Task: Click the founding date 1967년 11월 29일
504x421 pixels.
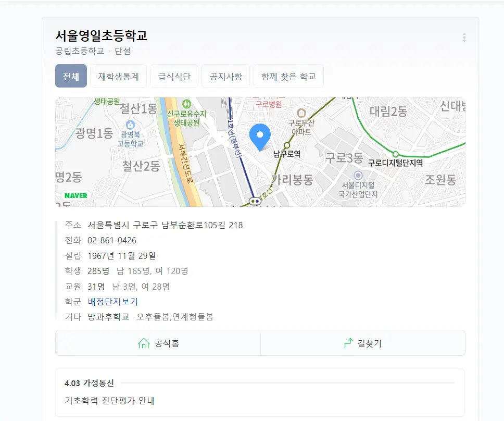Action: [122, 256]
